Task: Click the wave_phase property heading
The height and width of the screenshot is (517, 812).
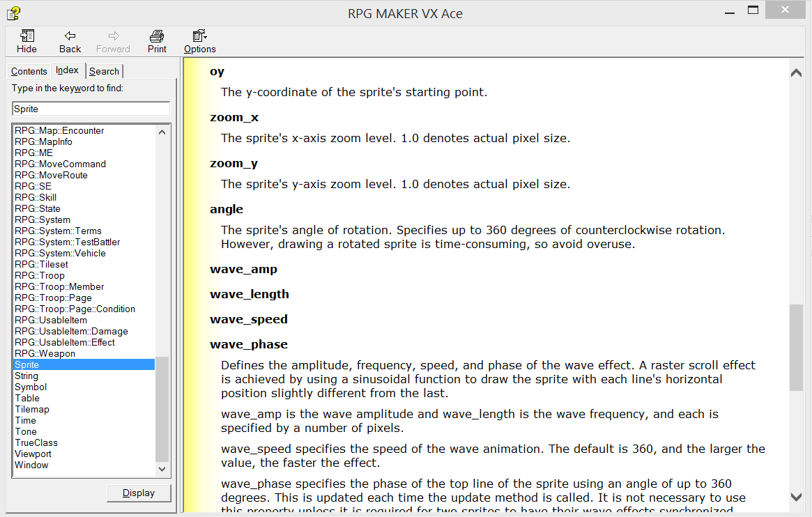Action: [x=249, y=345]
